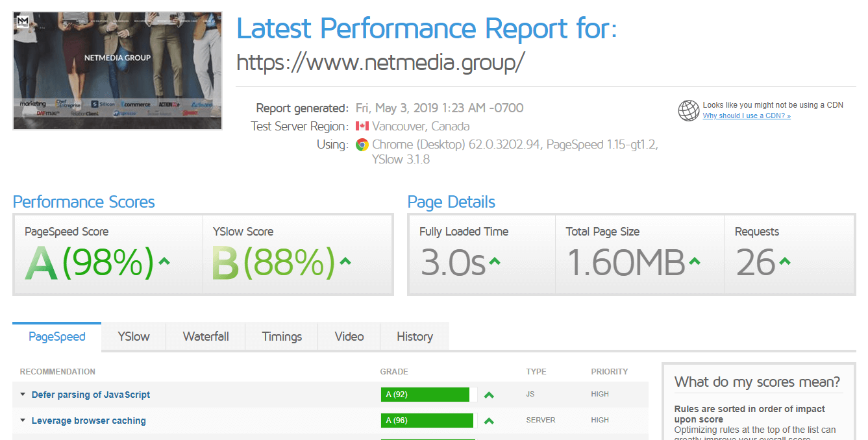Switch to the PageSpeed tab
This screenshot has width=868, height=440.
[x=56, y=337]
